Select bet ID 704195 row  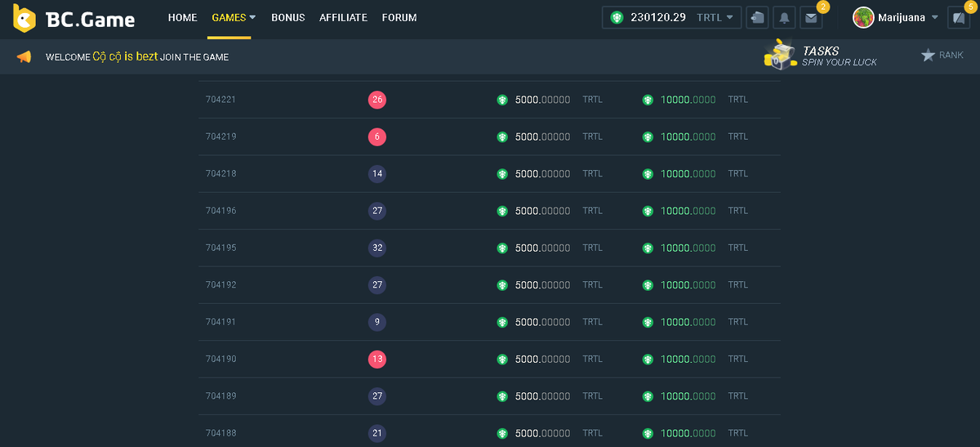(220, 248)
